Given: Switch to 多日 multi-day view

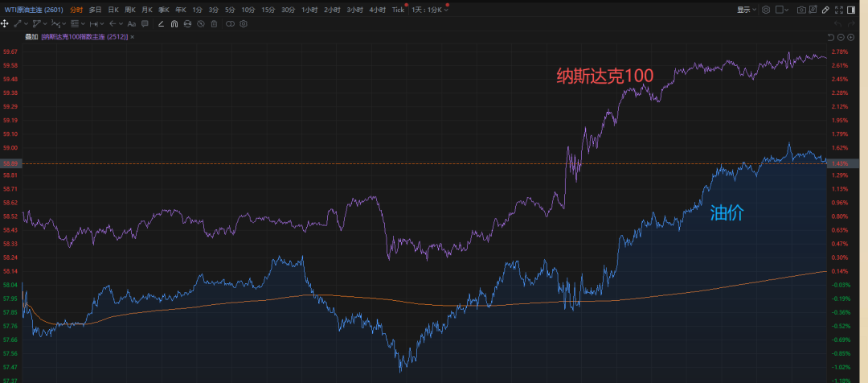Looking at the screenshot, I should (x=95, y=10).
